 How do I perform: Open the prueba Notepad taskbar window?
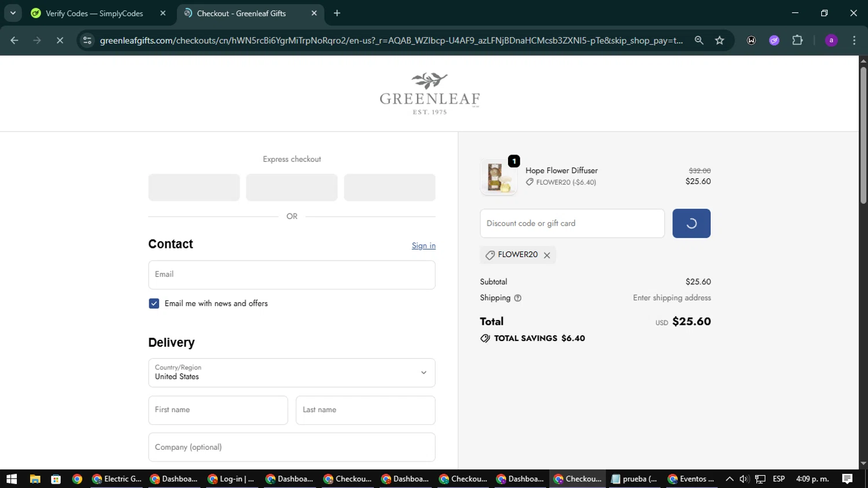point(635,479)
